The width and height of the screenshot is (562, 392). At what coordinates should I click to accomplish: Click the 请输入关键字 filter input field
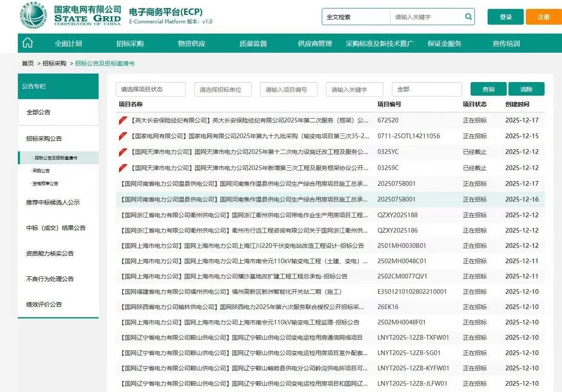point(355,89)
